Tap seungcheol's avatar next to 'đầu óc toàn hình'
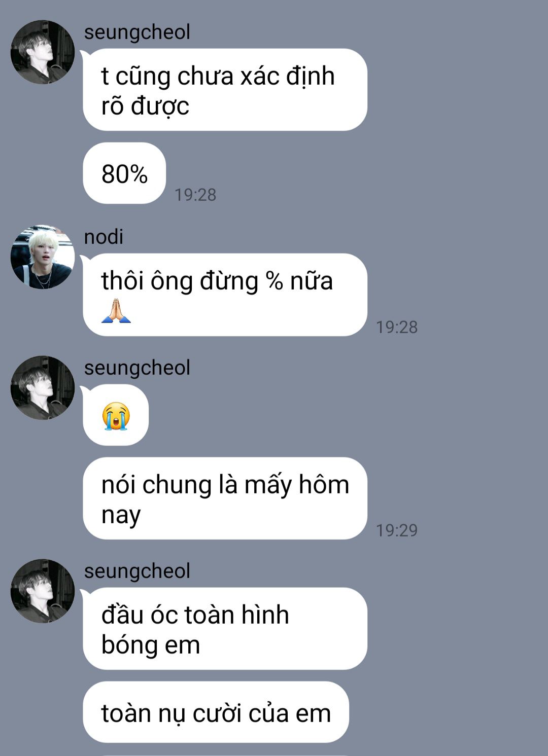Viewport: 548px width, 756px height. tap(43, 591)
